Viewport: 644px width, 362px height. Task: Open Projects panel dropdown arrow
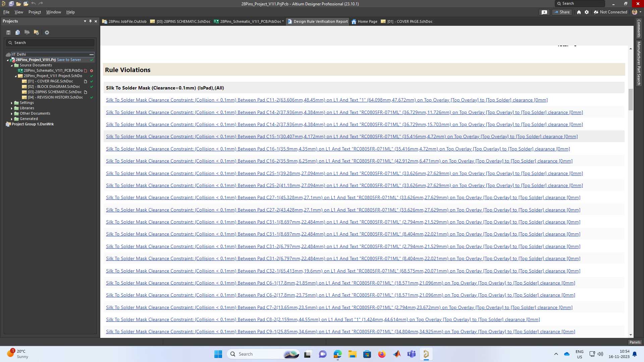click(85, 21)
